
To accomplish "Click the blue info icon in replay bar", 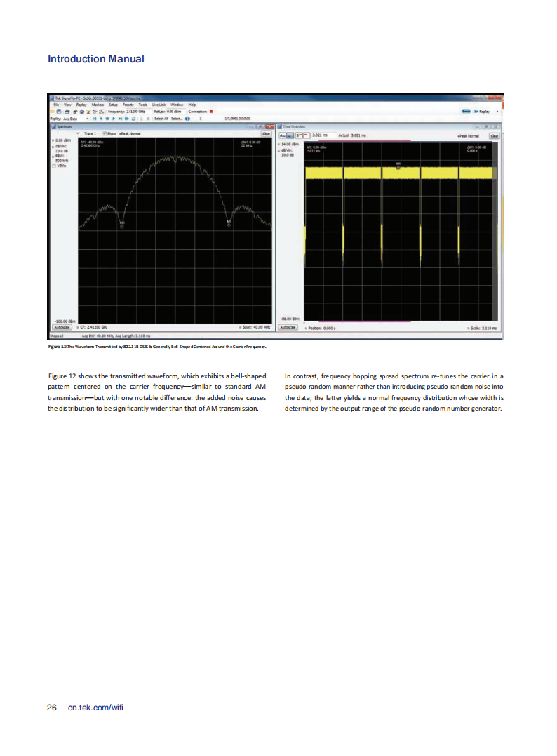I will [x=187, y=119].
